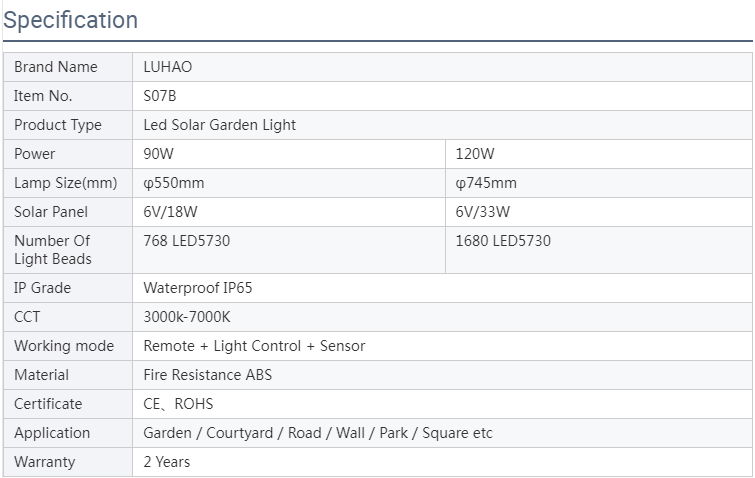Click the S07B item number cell
This screenshot has width=755, height=478.
click(x=160, y=96)
